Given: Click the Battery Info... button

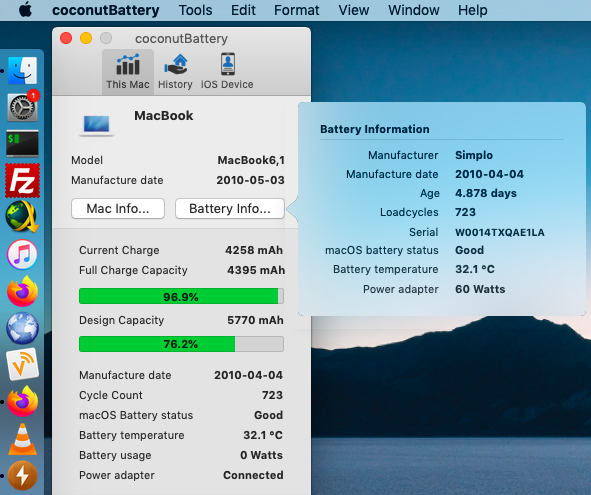Looking at the screenshot, I should [230, 208].
